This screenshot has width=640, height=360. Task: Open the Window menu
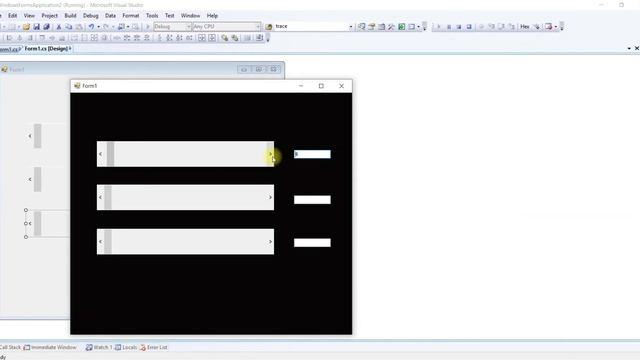[190, 16]
